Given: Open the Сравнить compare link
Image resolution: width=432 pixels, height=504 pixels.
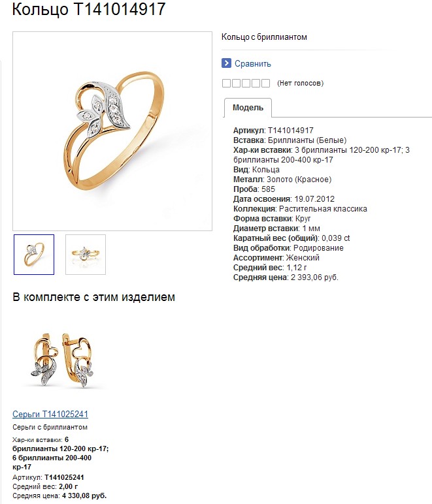Looking at the screenshot, I should point(252,63).
